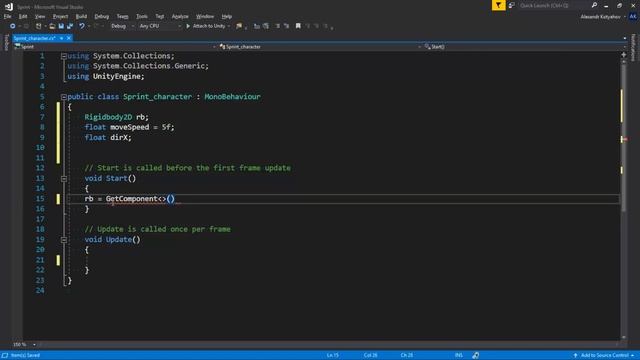Open the View menu
The height and width of the screenshot is (360, 640).
(x=40, y=16)
